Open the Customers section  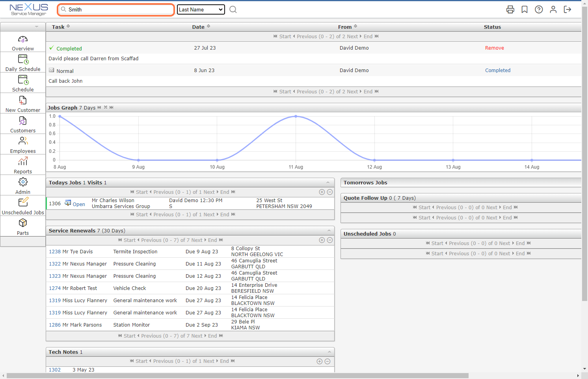22,123
